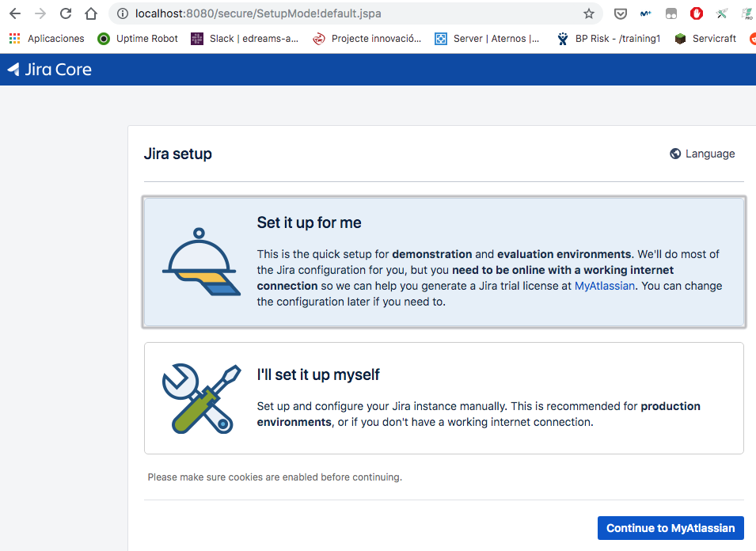Screen dimensions: 756x551
Task: Open the Pocket extension icon
Action: 620,13
